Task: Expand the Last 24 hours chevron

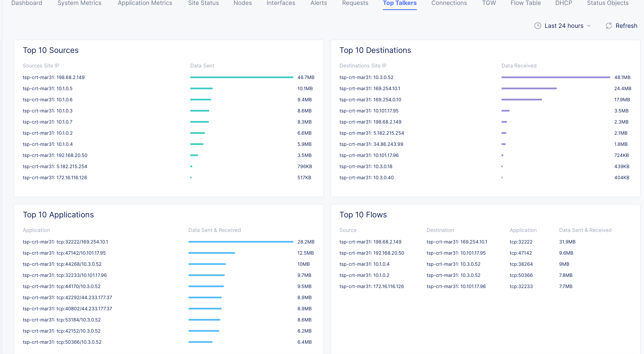Action: pyautogui.click(x=589, y=26)
